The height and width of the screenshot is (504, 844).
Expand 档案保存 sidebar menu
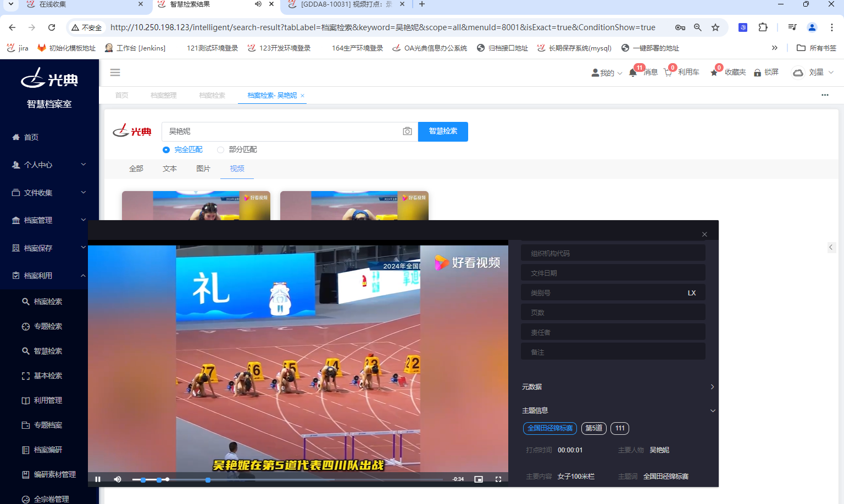point(49,248)
